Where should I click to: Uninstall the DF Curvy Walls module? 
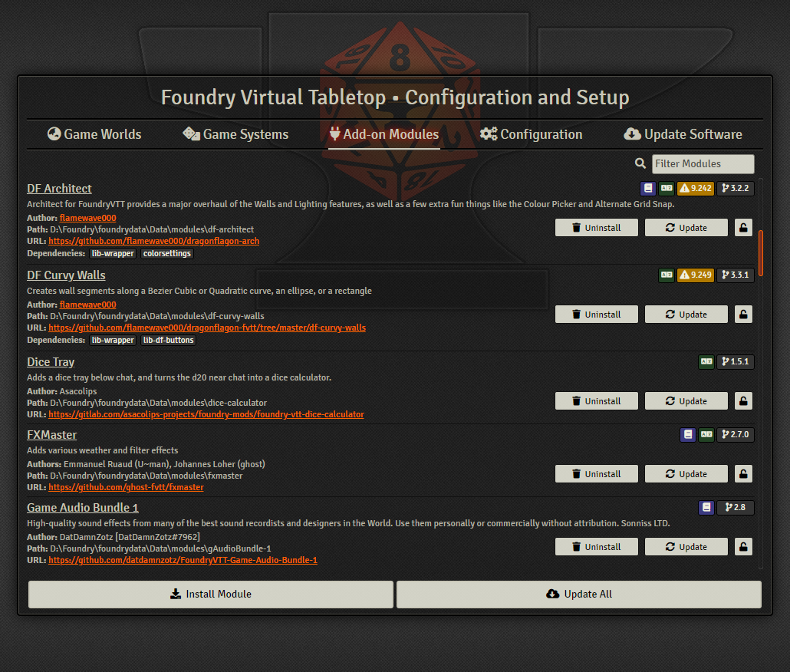click(x=597, y=315)
